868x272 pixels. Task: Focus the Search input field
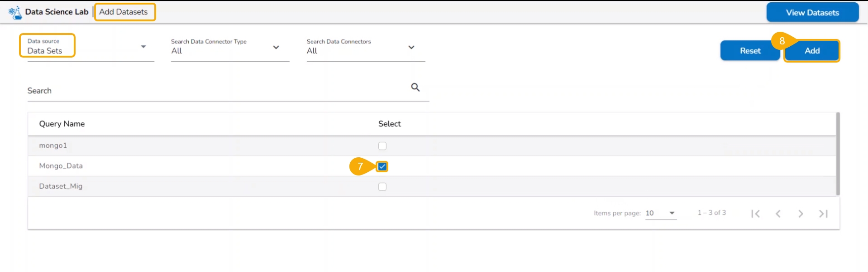point(217,91)
